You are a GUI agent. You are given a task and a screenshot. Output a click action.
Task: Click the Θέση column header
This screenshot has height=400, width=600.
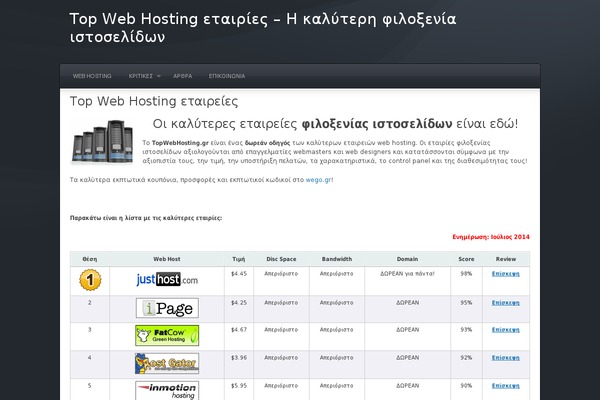(x=90, y=259)
